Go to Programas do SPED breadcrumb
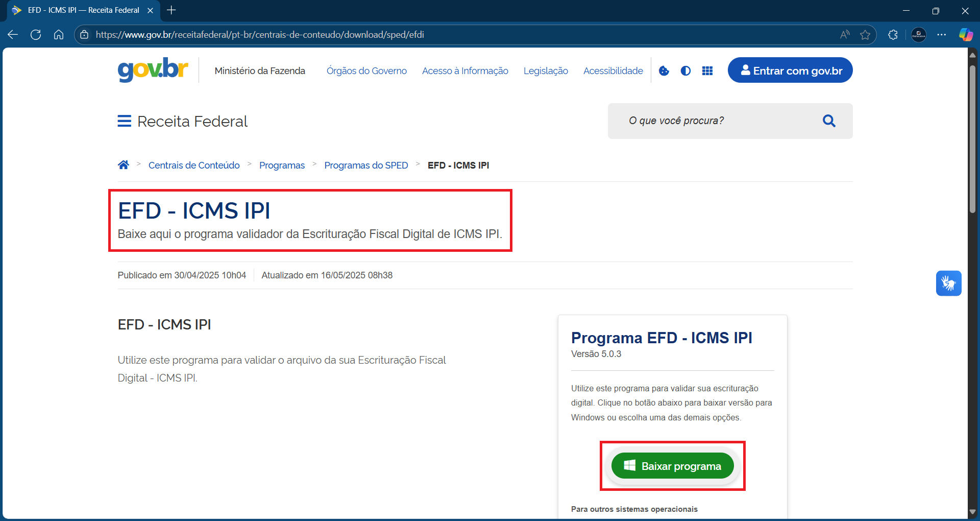The image size is (980, 521). (366, 165)
